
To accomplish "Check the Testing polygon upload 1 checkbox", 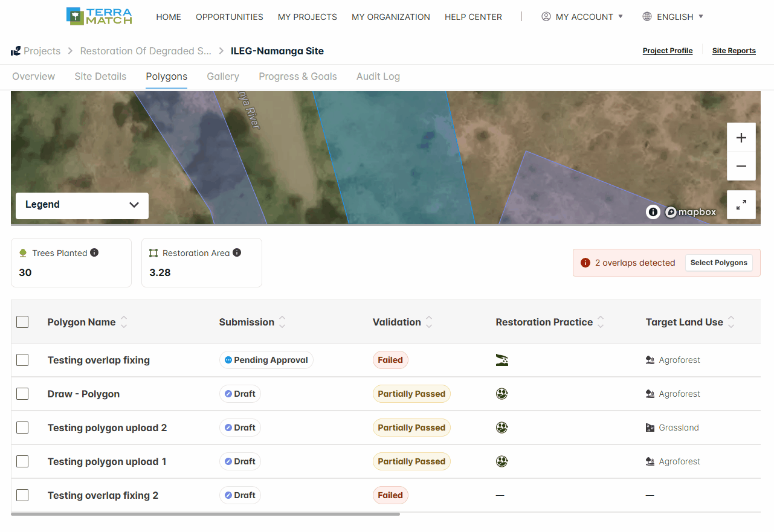I will (22, 461).
